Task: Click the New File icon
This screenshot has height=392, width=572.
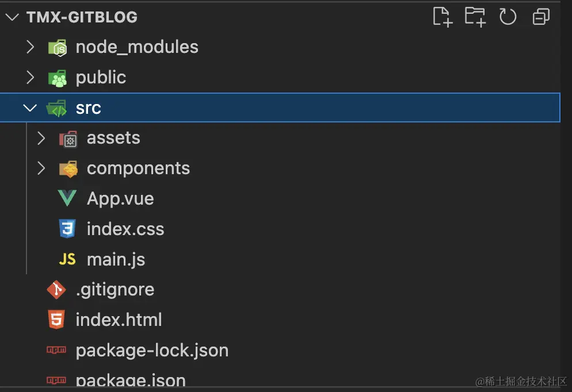Action: pos(443,17)
